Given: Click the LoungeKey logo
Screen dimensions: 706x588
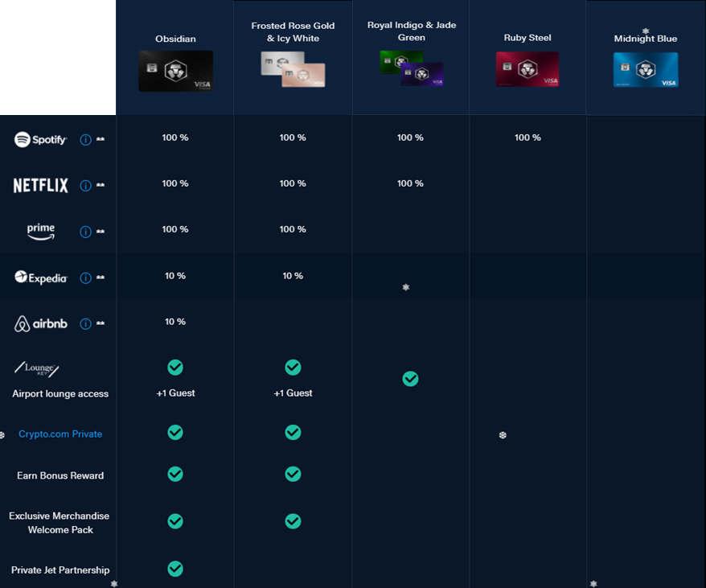Looking at the screenshot, I should (37, 368).
